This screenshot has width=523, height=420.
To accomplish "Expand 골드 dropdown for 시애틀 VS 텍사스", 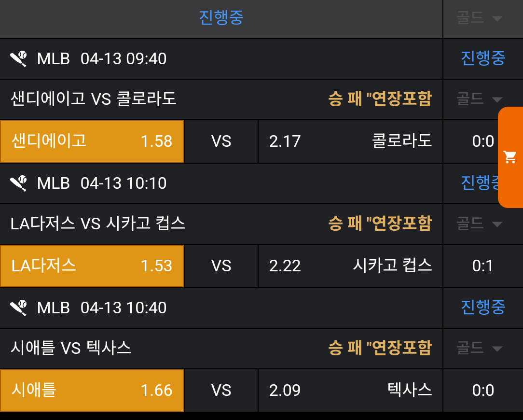I will [x=480, y=349].
